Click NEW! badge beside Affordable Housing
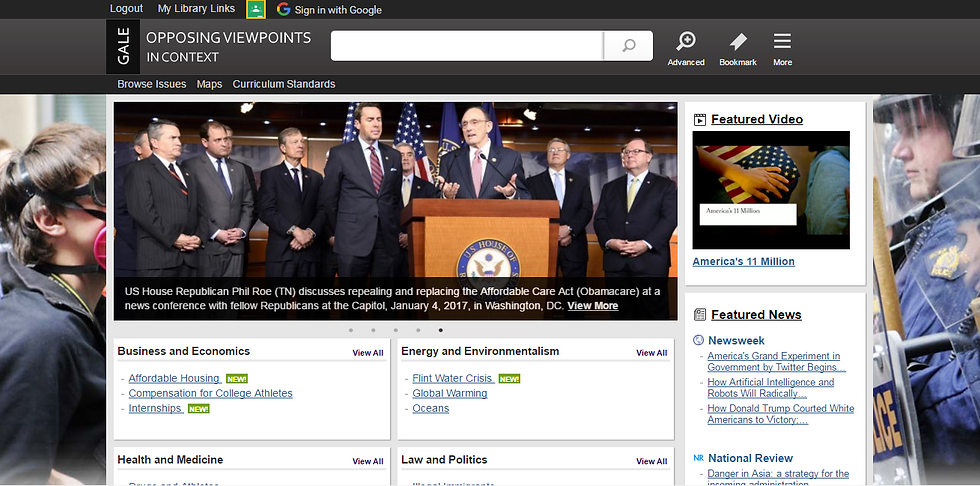Viewport: 980px width, 486px height. [x=237, y=379]
